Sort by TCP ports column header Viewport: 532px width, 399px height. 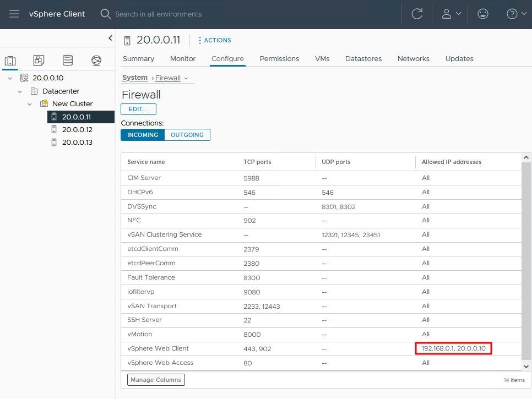(257, 162)
